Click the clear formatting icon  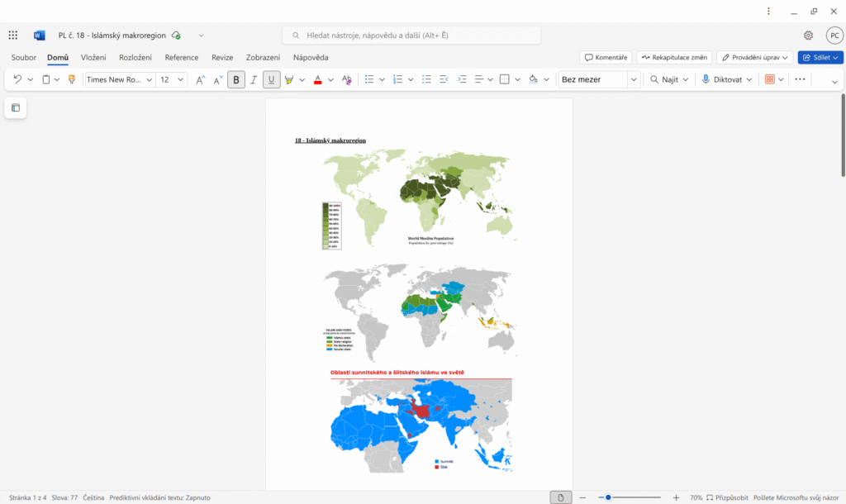coord(346,79)
